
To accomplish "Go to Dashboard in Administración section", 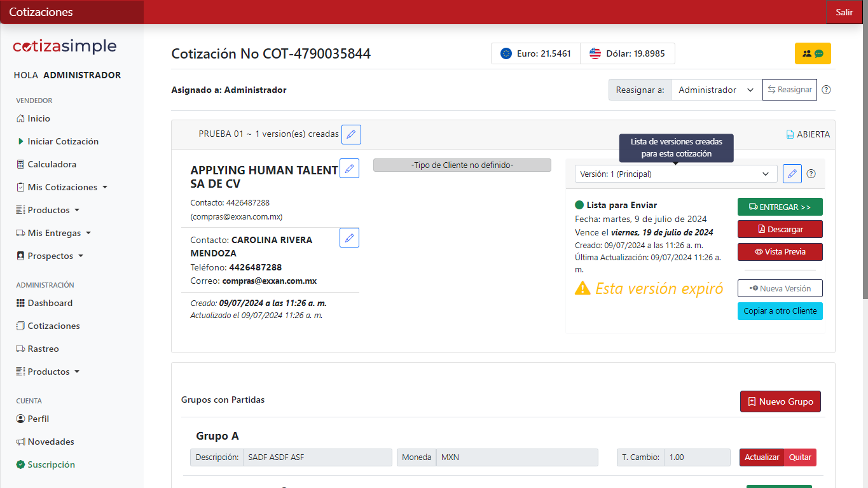I will click(50, 303).
